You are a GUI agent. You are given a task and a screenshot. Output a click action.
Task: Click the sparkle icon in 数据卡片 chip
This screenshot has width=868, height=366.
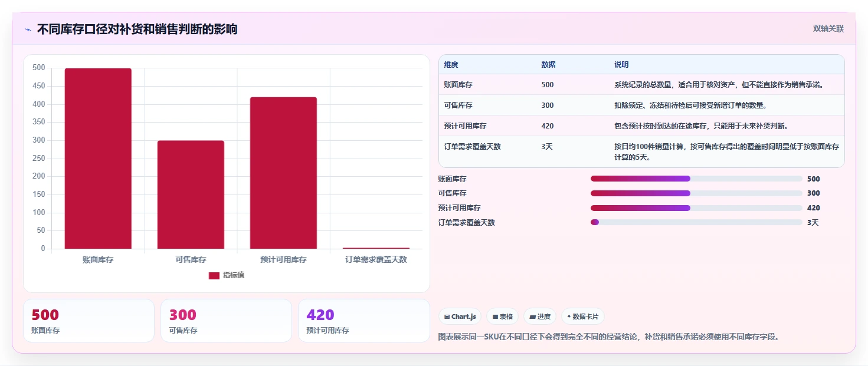tap(569, 316)
